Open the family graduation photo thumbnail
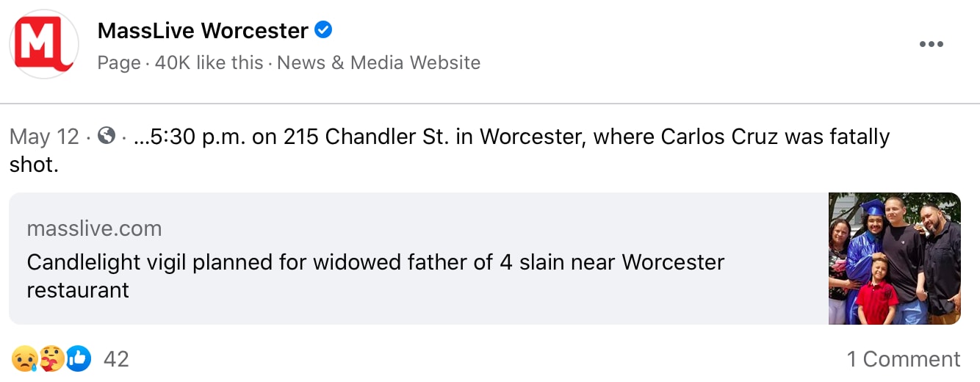This screenshot has width=980, height=382. click(894, 259)
